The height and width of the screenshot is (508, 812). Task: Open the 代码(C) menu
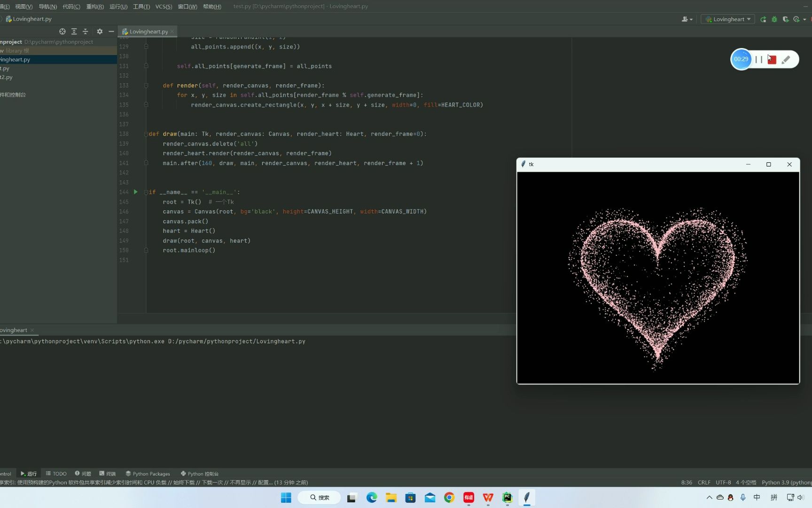click(71, 6)
